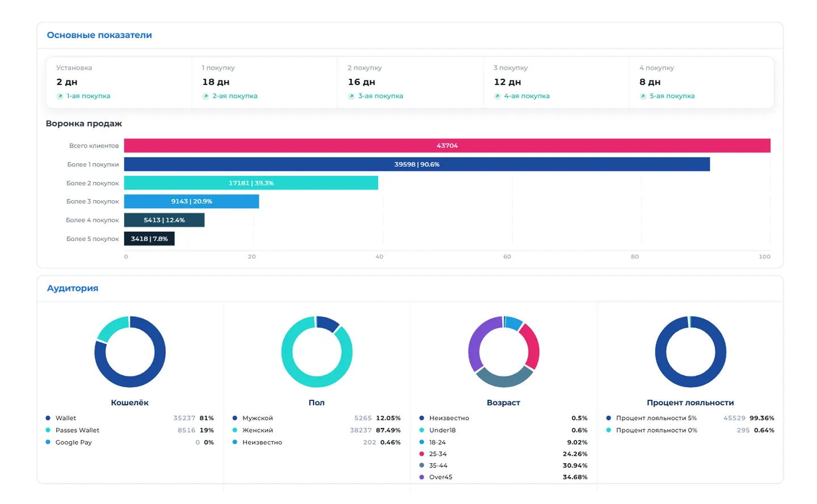Click the Under18 legend label
This screenshot has width=817, height=504.
[443, 430]
